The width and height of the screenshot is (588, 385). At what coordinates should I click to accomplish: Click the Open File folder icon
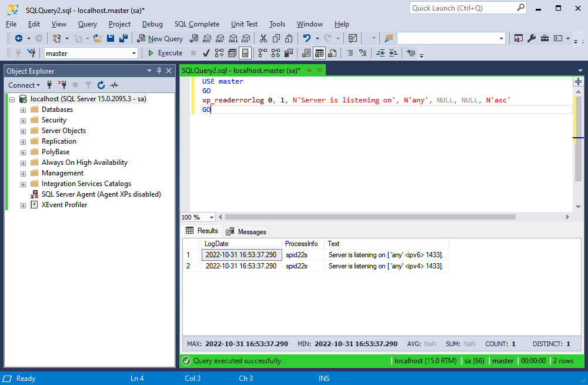coord(98,38)
